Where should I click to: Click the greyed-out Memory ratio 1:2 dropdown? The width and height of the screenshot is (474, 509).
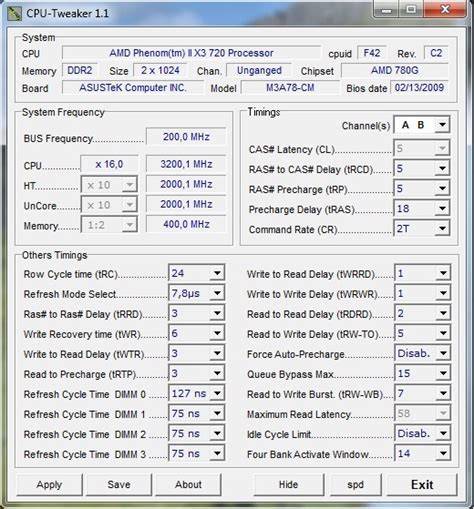pyautogui.click(x=109, y=225)
